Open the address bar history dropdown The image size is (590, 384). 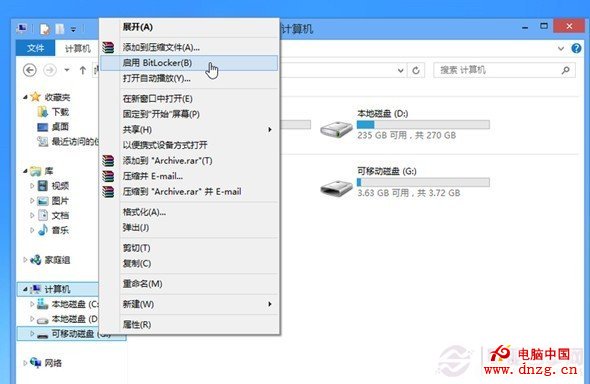[x=401, y=70]
